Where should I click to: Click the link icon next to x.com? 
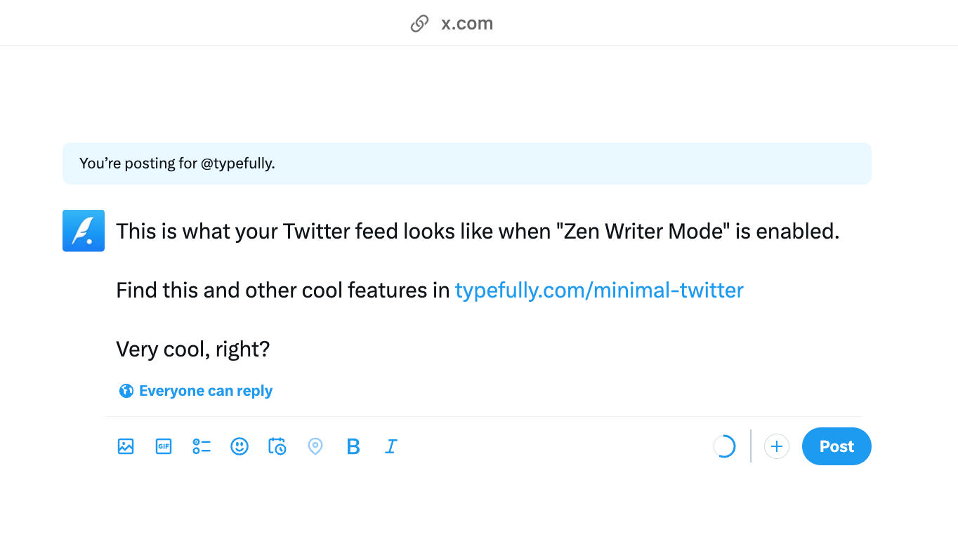click(x=419, y=22)
